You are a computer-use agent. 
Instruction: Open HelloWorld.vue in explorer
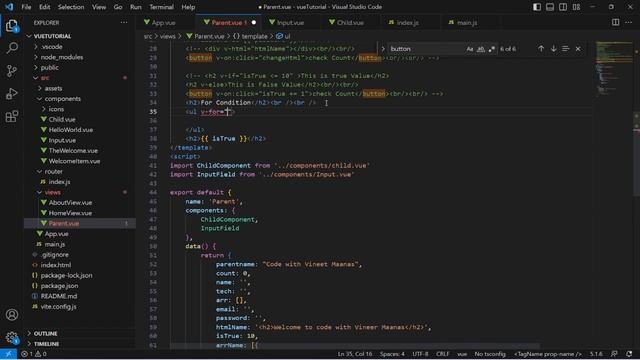coord(71,130)
